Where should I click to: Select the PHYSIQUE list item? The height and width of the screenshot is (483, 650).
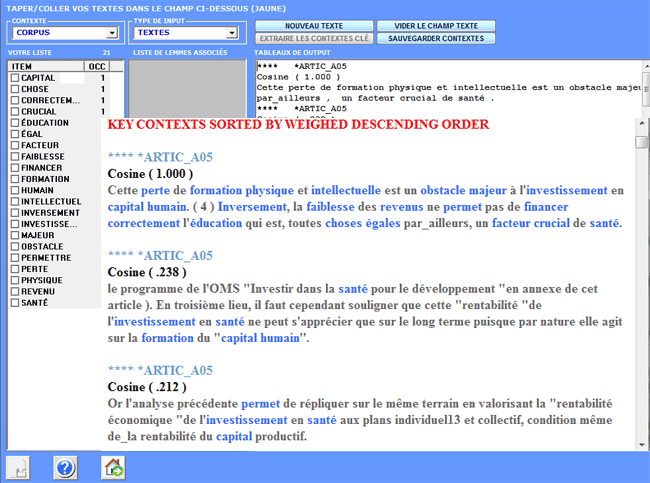point(41,280)
